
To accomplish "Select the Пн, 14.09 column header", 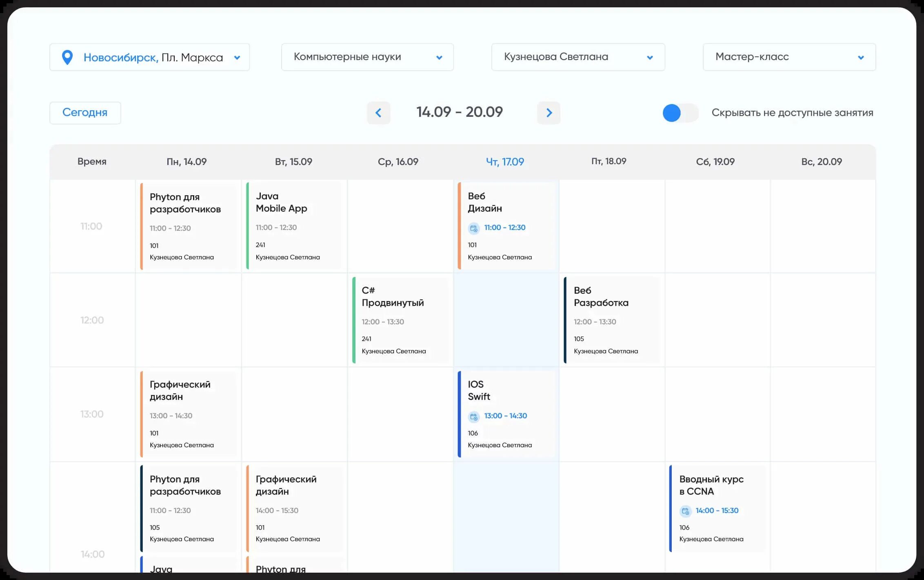I will click(187, 162).
